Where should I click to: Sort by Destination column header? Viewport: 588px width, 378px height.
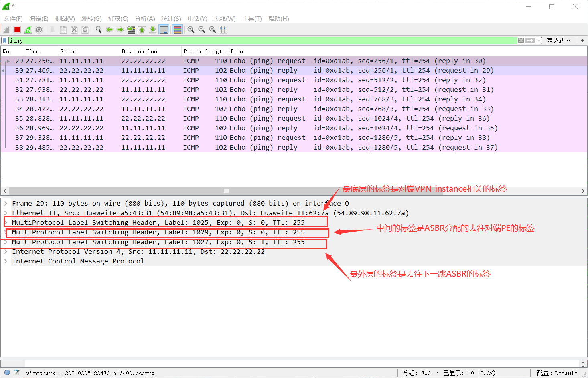[150, 51]
